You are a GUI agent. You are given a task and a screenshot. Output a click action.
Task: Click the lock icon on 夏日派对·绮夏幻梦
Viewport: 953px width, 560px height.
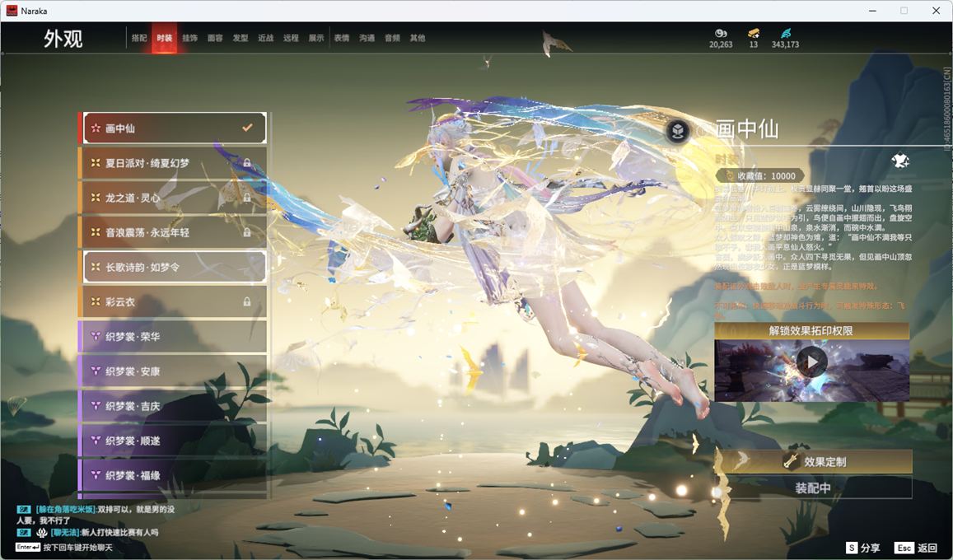(247, 163)
